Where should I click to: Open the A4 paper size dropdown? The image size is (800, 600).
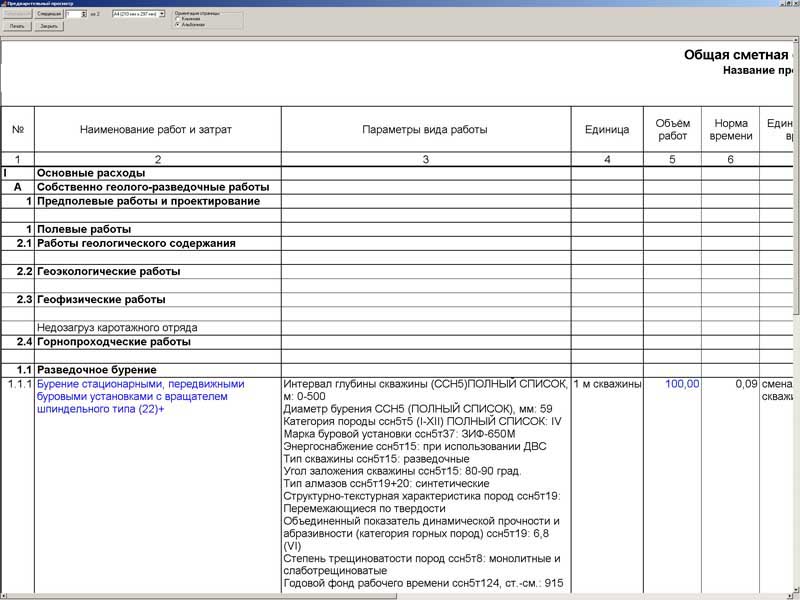[x=162, y=14]
